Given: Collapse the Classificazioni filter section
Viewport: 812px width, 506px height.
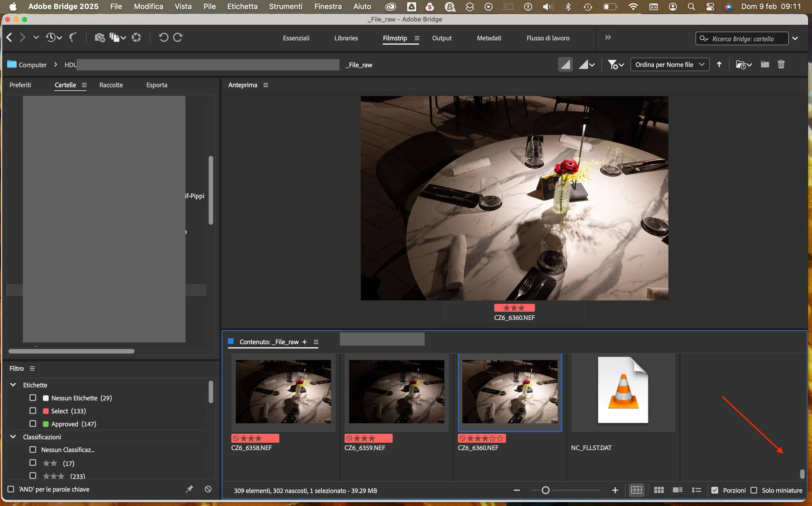Looking at the screenshot, I should [x=13, y=437].
